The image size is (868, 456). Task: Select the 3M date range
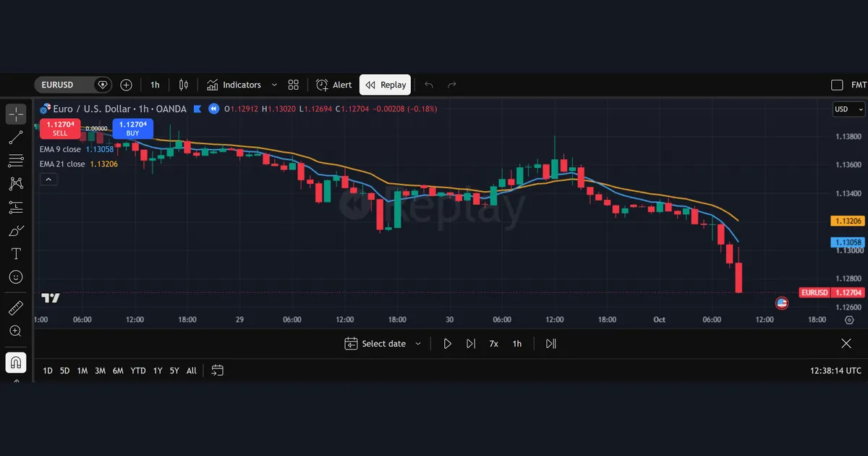(100, 371)
